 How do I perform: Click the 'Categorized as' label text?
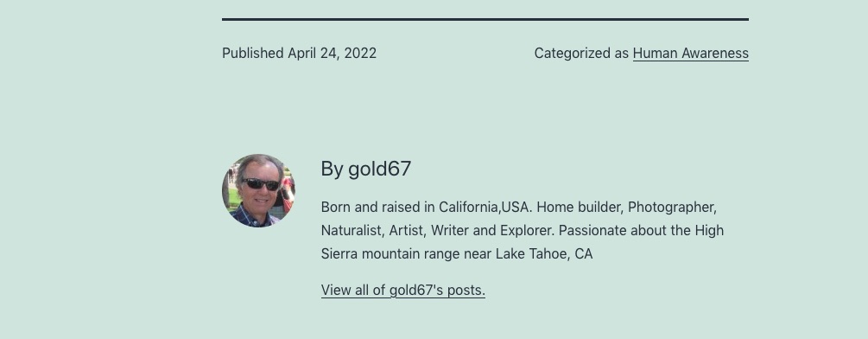tap(581, 53)
